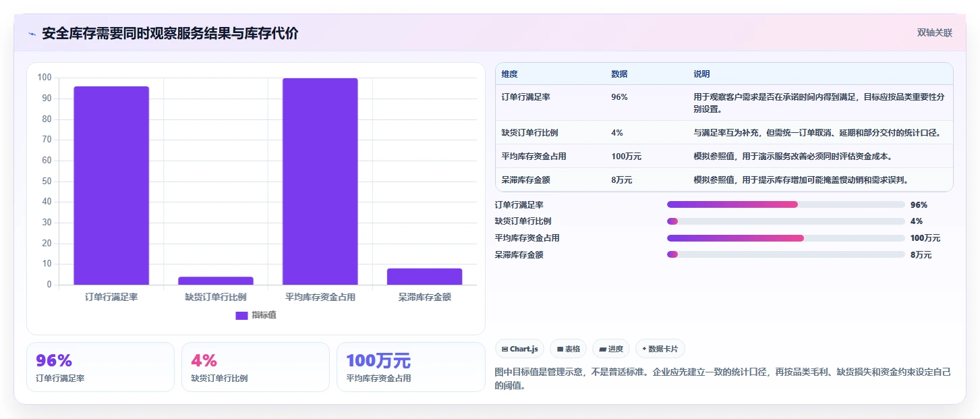This screenshot has height=419, width=980.
Task: Click the 缺货订单行比例 bar in chart
Action: coord(216,281)
